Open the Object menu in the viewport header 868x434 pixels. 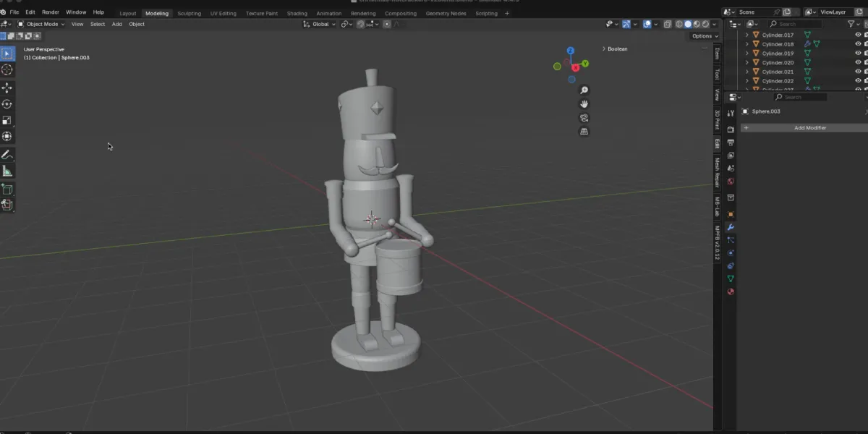136,24
